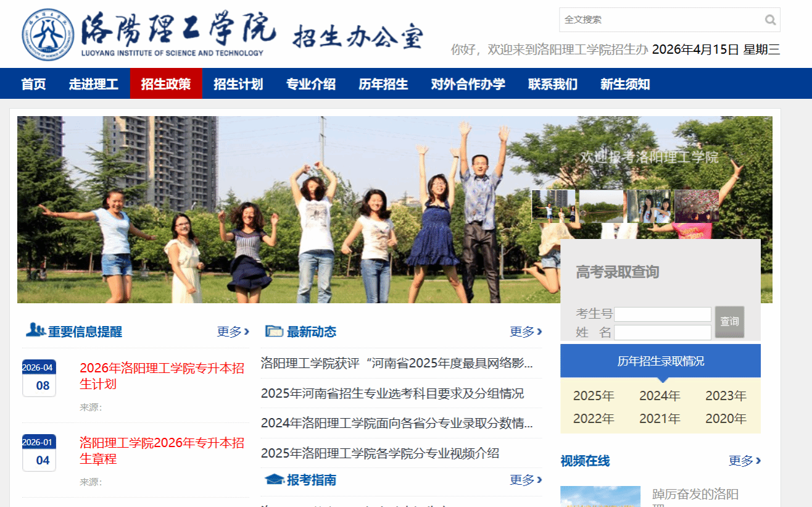Viewport: 812px width, 507px height.
Task: Open 2026年洛阳理工学院专升本招生计划 link
Action: pyautogui.click(x=162, y=376)
